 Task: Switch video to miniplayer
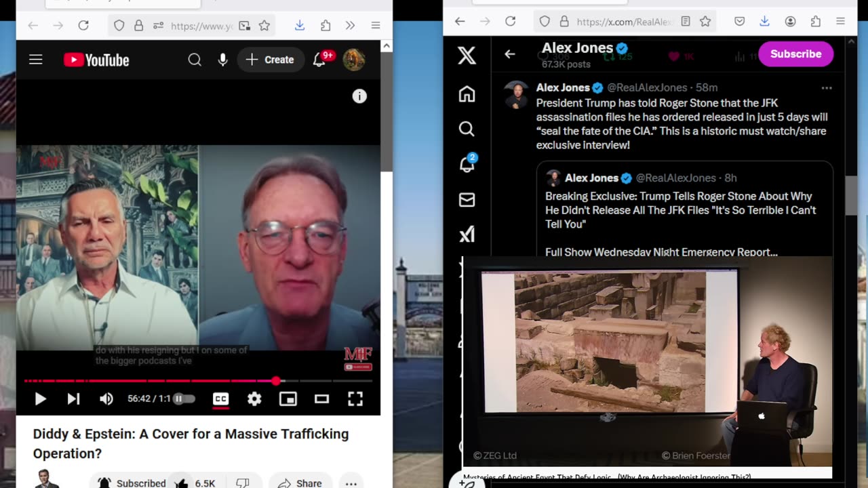point(288,399)
